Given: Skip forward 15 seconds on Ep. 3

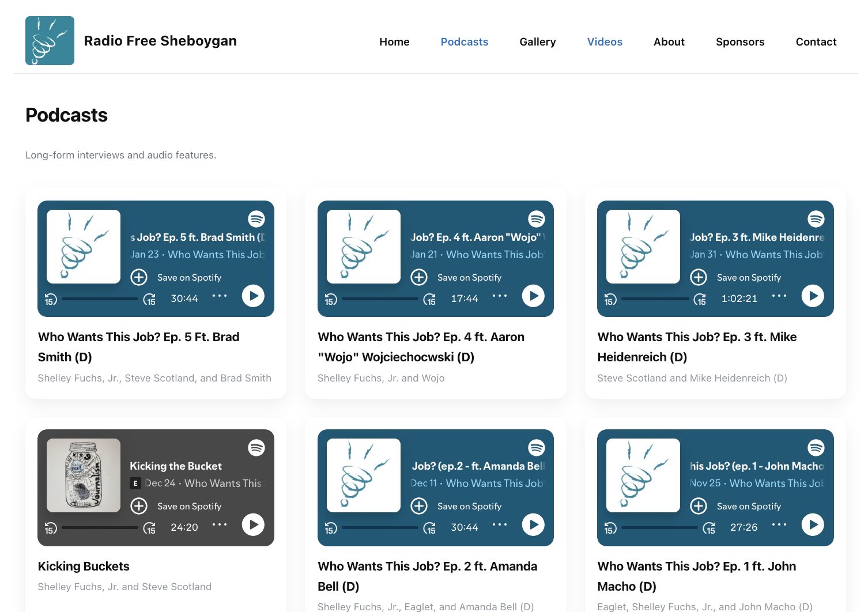Looking at the screenshot, I should tap(700, 299).
